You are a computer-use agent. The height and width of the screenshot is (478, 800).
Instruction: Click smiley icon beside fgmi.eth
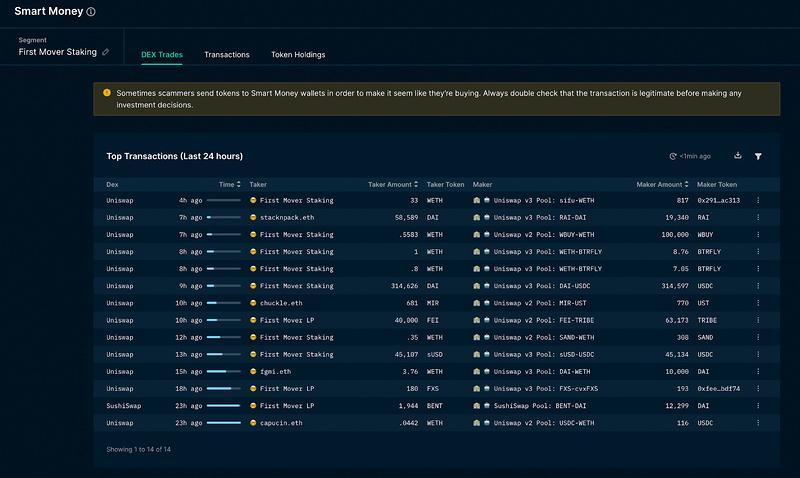pos(253,372)
